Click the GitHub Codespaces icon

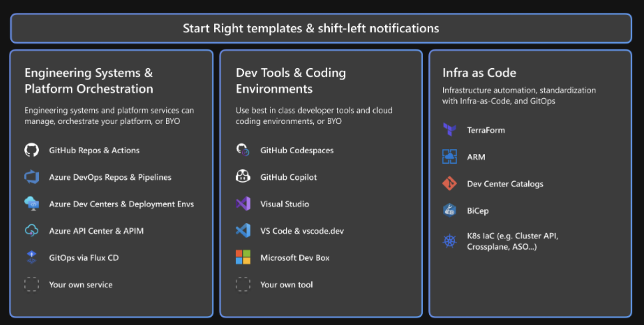coord(243,150)
